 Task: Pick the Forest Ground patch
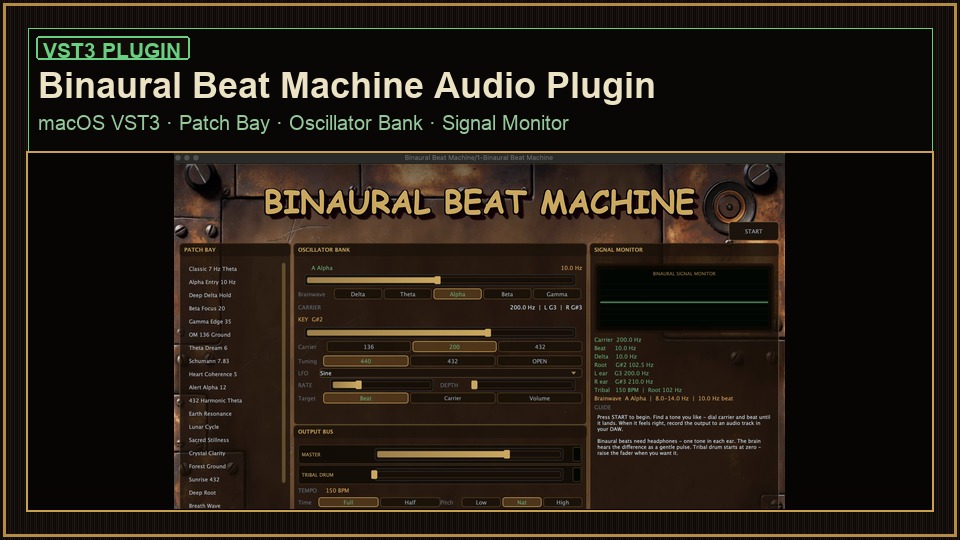pyautogui.click(x=207, y=467)
